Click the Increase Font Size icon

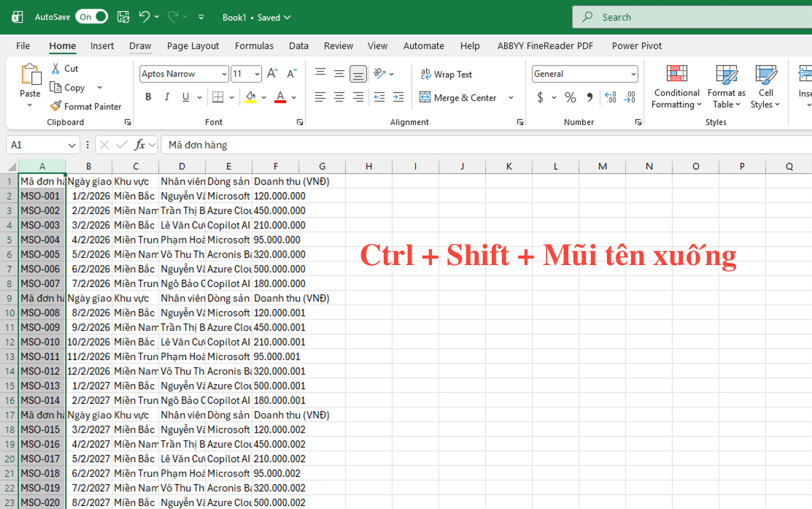coord(272,74)
